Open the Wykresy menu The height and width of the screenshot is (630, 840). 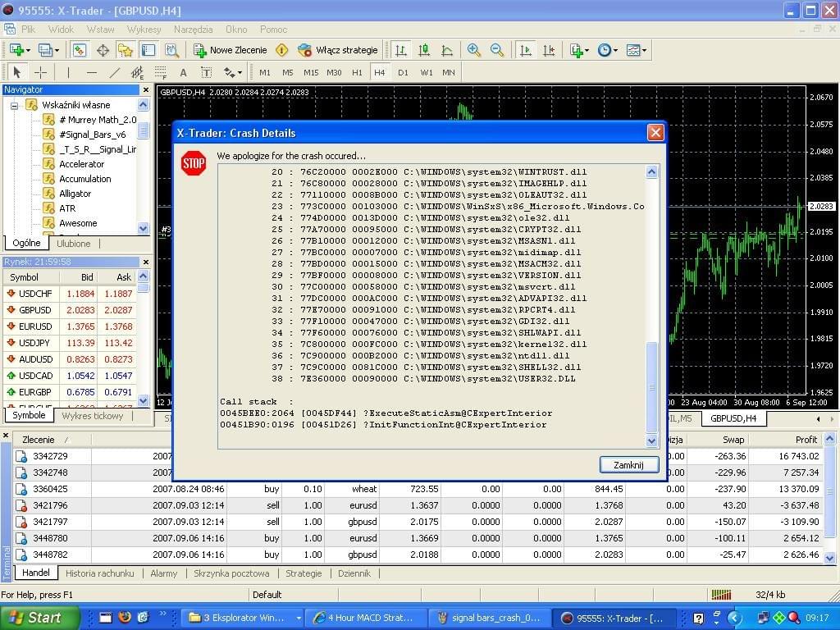coord(144,30)
